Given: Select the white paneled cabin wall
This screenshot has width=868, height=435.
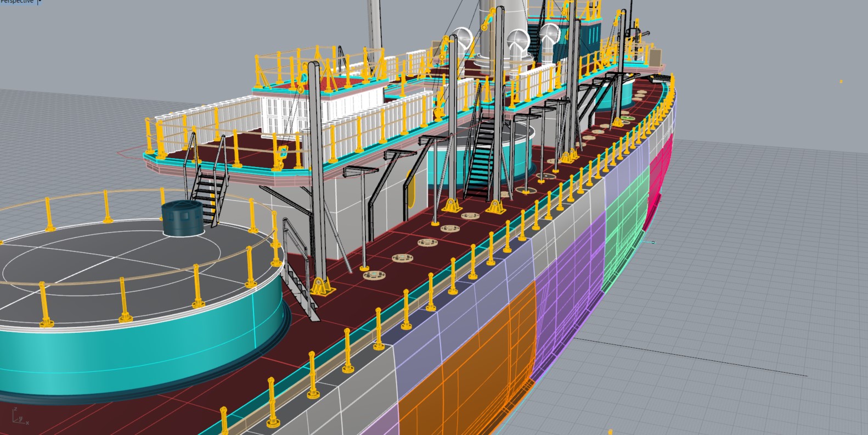Looking at the screenshot, I should pos(280,115).
